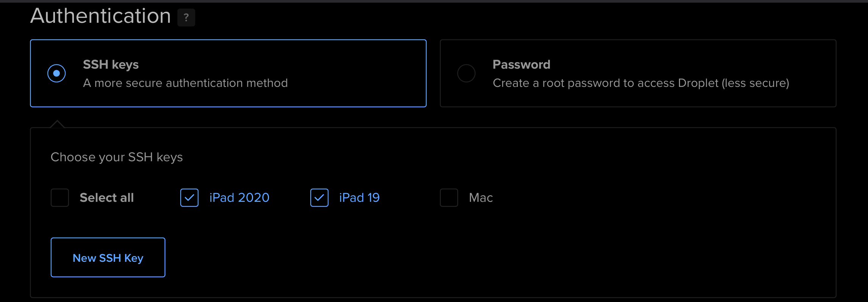Viewport: 868px width, 302px height.
Task: Click the iPad 19 key label
Action: 359,198
